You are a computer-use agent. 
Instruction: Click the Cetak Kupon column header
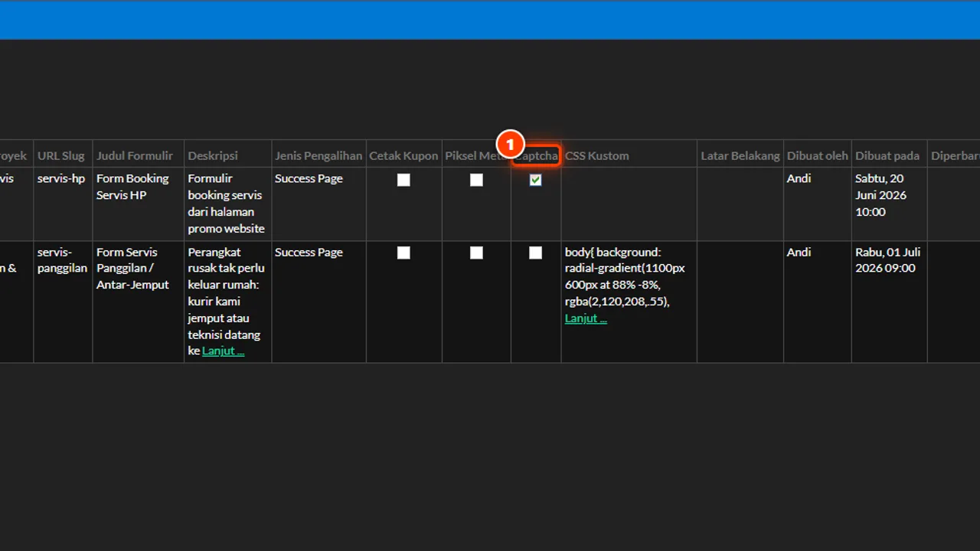coord(403,155)
